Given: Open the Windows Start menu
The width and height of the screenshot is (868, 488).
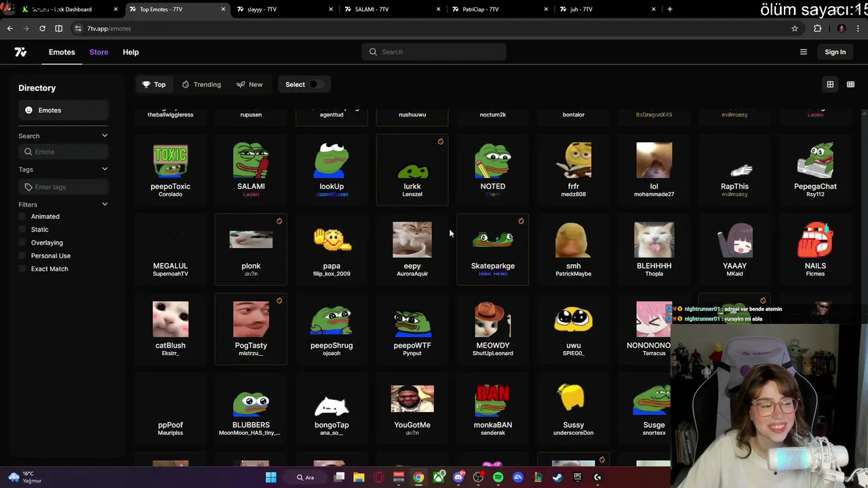Looking at the screenshot, I should pos(271,477).
